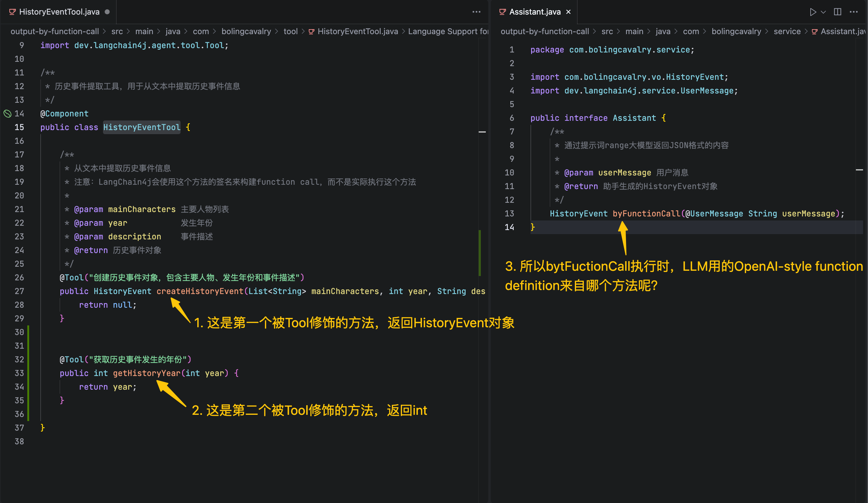Open the 'service' breadcrumb in right editor
This screenshot has width=868, height=503.
[x=787, y=31]
